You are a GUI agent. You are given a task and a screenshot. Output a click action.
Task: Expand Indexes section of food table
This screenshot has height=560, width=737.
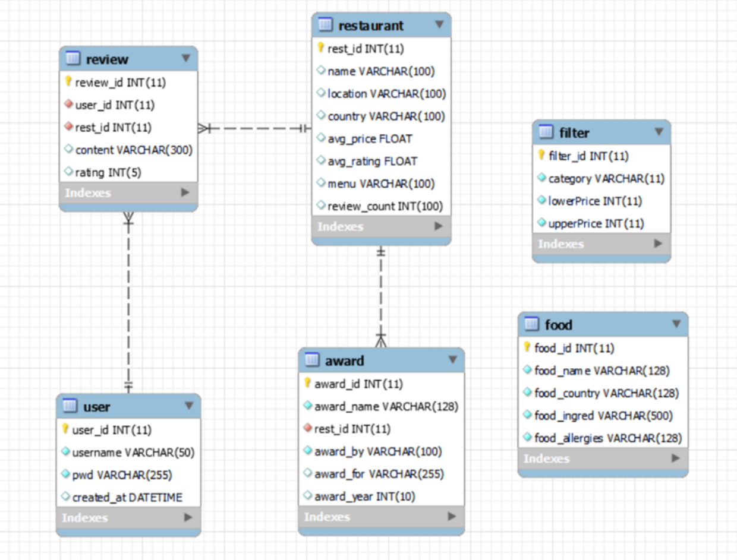[x=676, y=458]
